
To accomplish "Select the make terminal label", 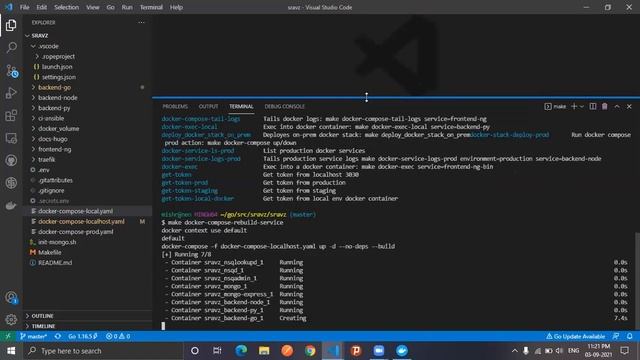I will click(x=556, y=107).
